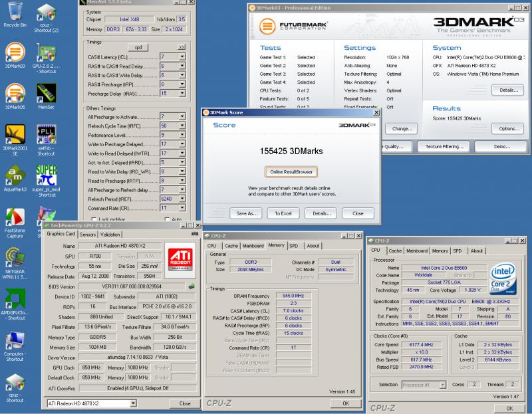Click the Demo... button in 3DMark03
Viewport: 532px width, 414px height.
pyautogui.click(x=501, y=146)
